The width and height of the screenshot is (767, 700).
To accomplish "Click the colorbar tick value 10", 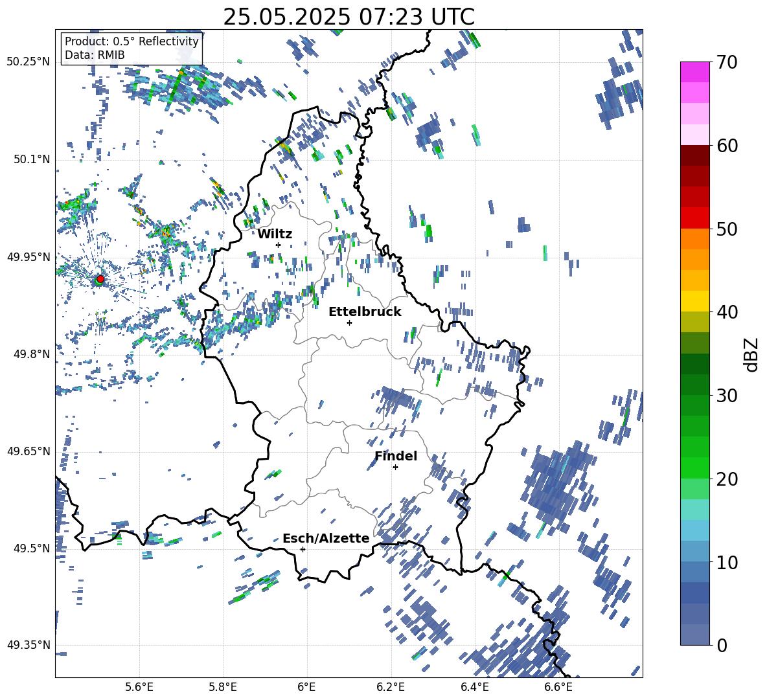I will pyautogui.click(x=727, y=562).
